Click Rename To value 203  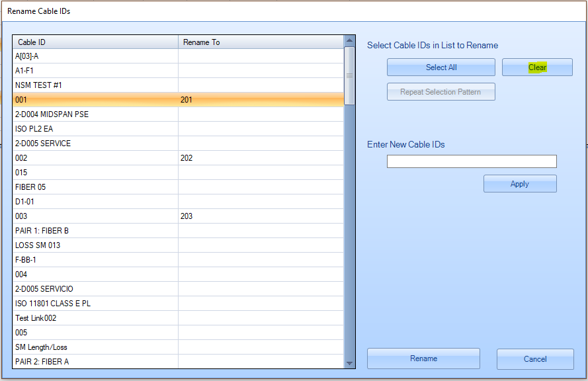(187, 216)
